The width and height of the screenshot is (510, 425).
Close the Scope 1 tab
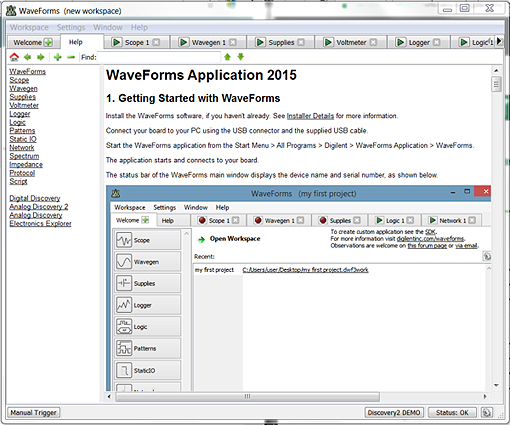[156, 42]
